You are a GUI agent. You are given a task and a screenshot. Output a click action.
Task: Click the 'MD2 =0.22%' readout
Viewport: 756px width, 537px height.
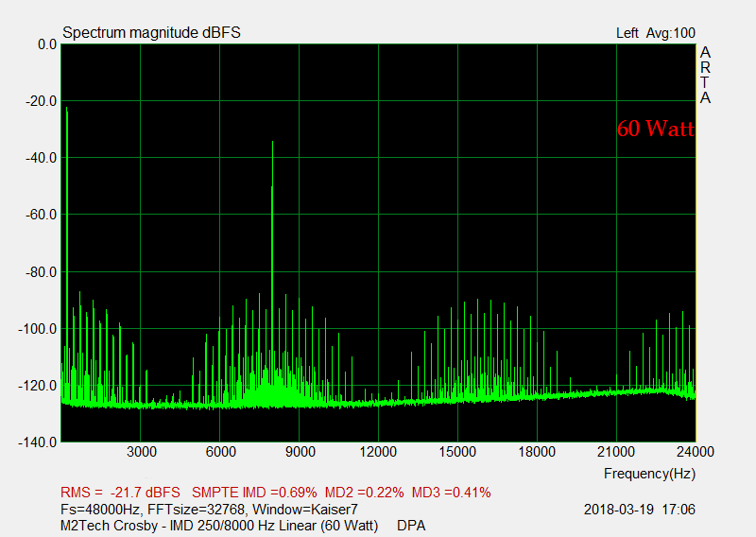(365, 493)
